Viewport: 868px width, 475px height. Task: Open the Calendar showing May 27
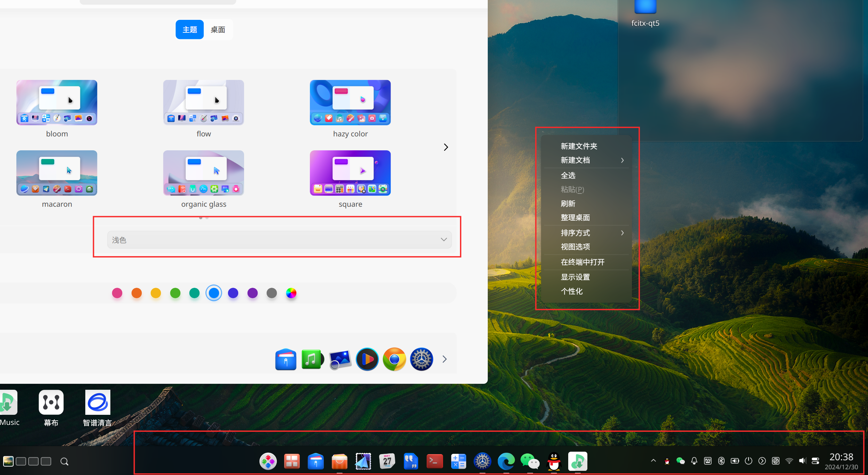[387, 461]
